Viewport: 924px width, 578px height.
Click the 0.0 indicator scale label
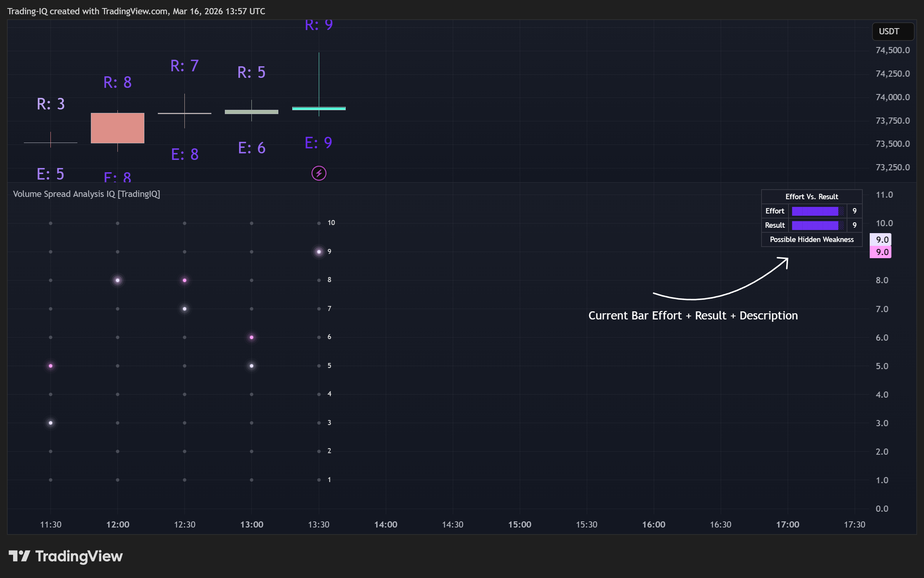pos(882,509)
